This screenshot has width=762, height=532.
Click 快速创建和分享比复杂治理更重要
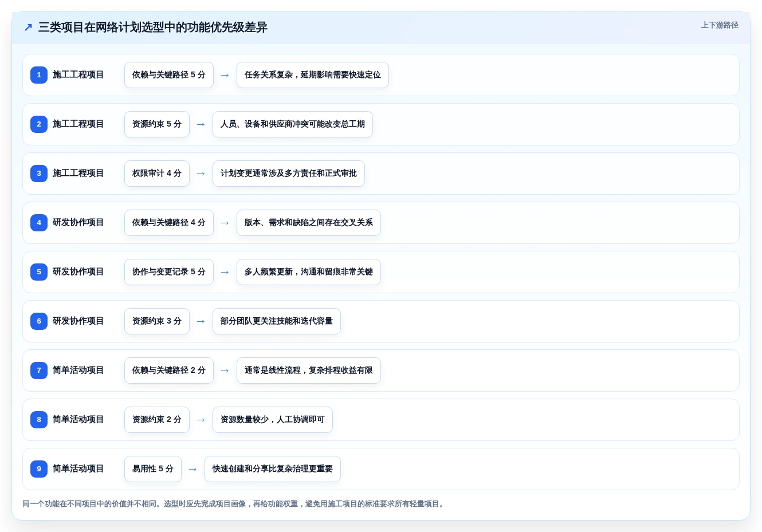(273, 469)
